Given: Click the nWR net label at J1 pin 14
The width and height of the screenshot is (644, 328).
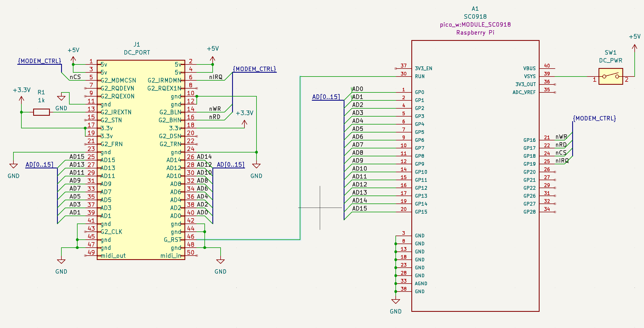Looking at the screenshot, I should tap(215, 109).
